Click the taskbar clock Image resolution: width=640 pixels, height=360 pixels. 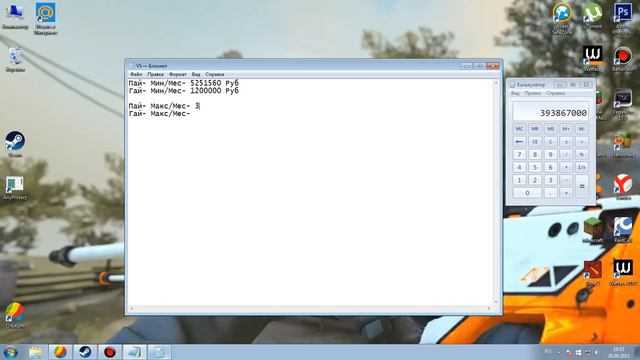[x=618, y=352]
